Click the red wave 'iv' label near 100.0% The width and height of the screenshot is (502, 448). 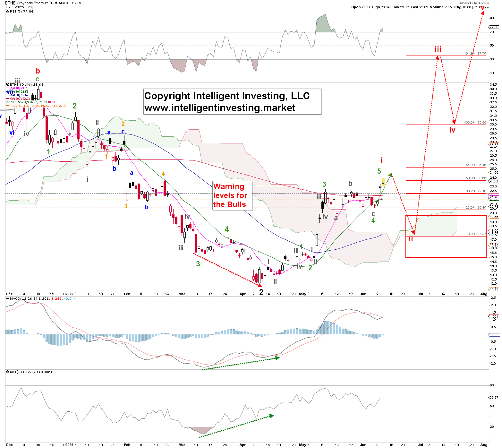(x=452, y=130)
